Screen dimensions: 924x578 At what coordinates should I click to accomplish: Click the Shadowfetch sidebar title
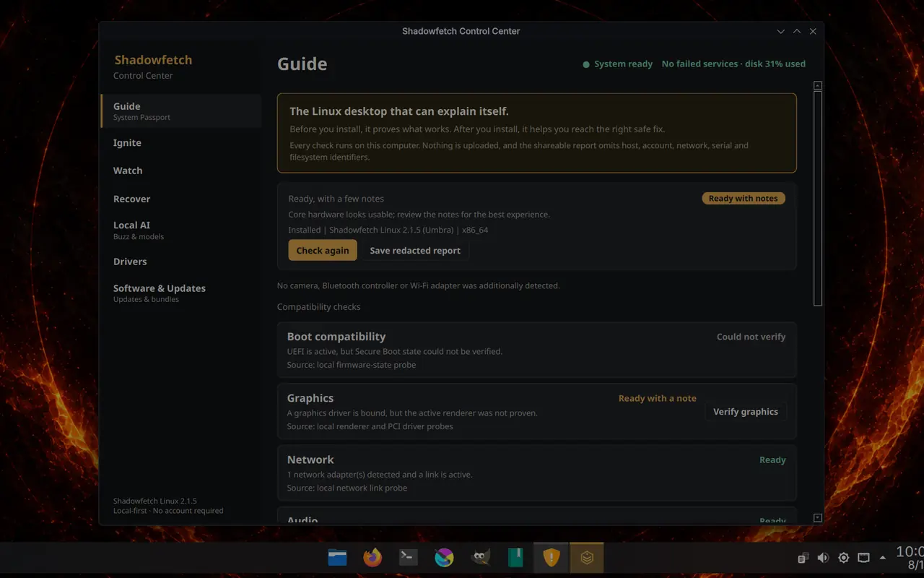pyautogui.click(x=153, y=60)
